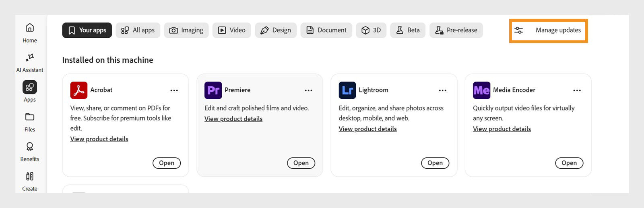Click the Media Encoder app name
Screen dimensions: 644x208
coord(514,90)
